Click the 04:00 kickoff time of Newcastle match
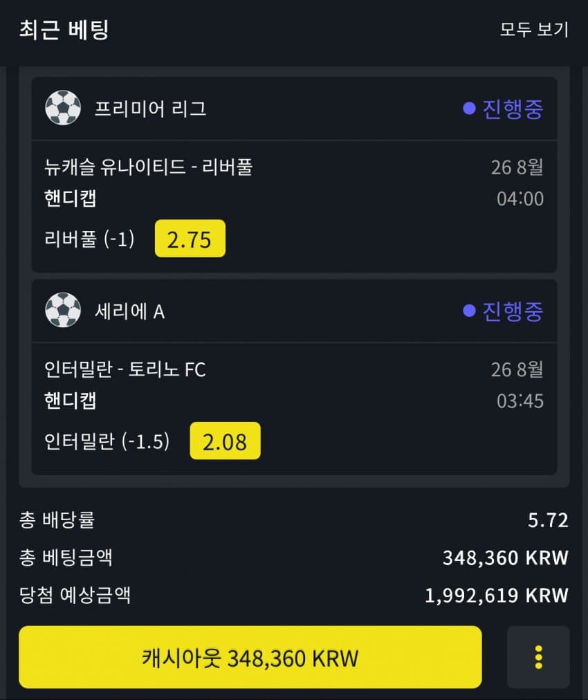Image resolution: width=588 pixels, height=700 pixels. 520,199
